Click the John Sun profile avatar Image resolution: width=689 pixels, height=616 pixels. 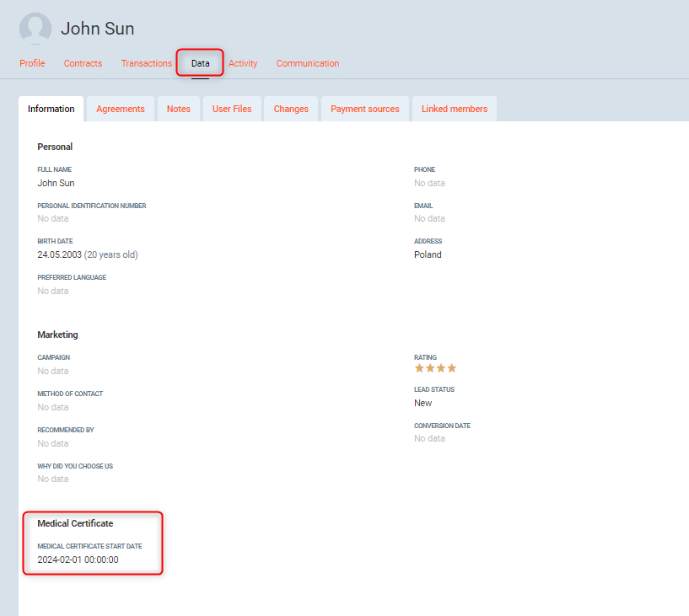pos(35,29)
